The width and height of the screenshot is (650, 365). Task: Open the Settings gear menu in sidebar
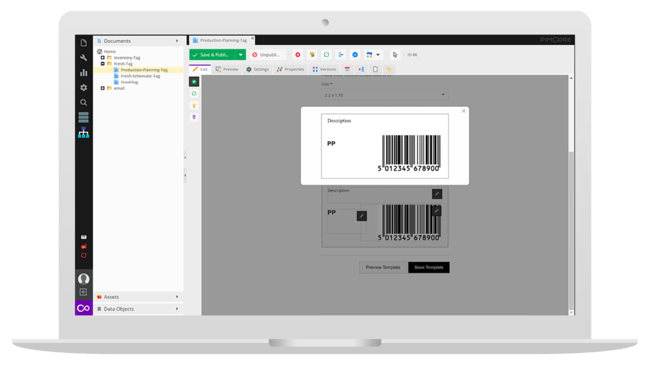click(x=83, y=88)
